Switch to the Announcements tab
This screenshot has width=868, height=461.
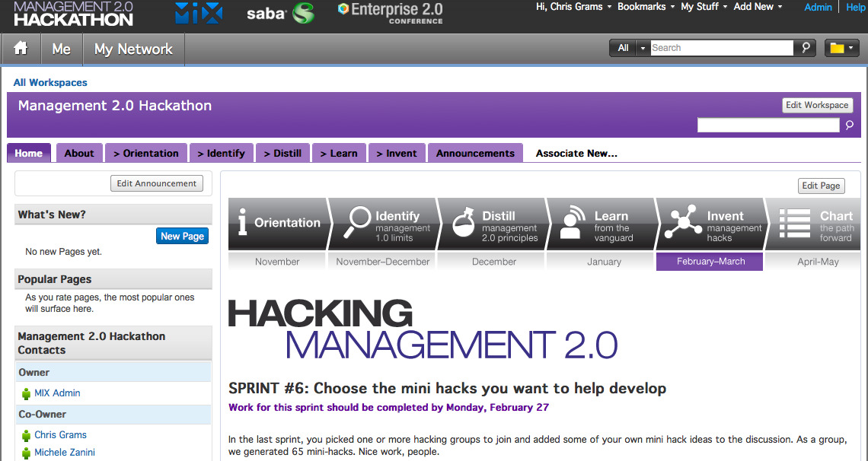475,153
